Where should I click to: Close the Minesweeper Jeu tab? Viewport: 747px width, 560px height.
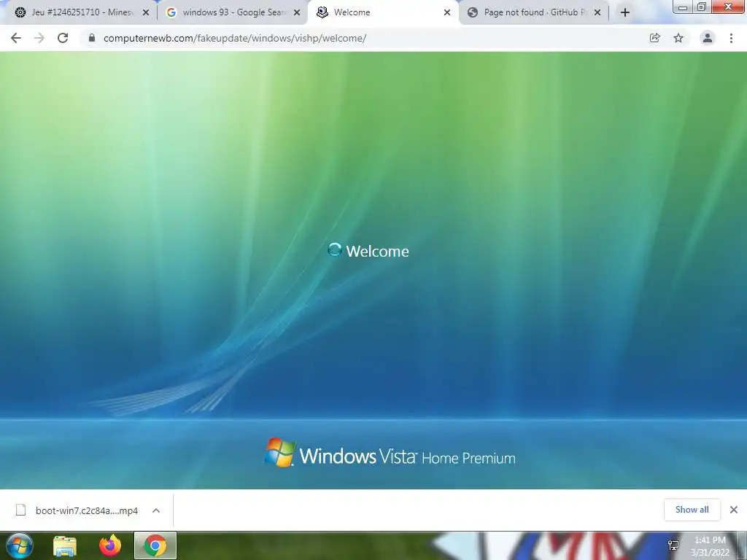pyautogui.click(x=146, y=13)
